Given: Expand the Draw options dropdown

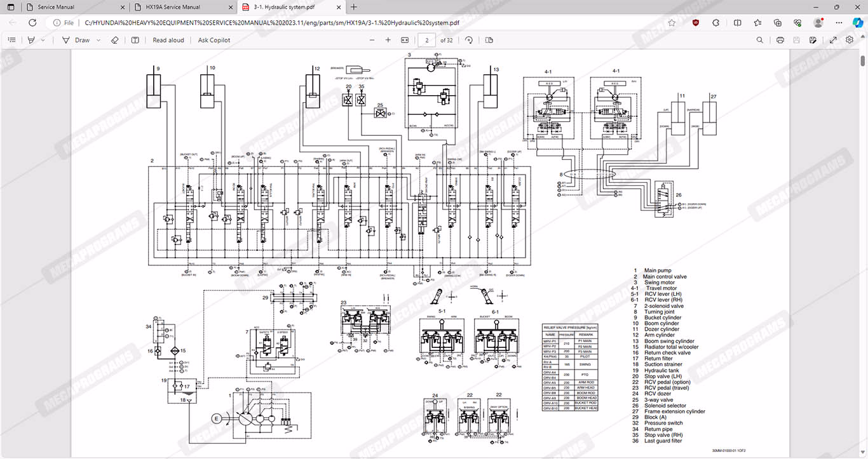Looking at the screenshot, I should 100,40.
